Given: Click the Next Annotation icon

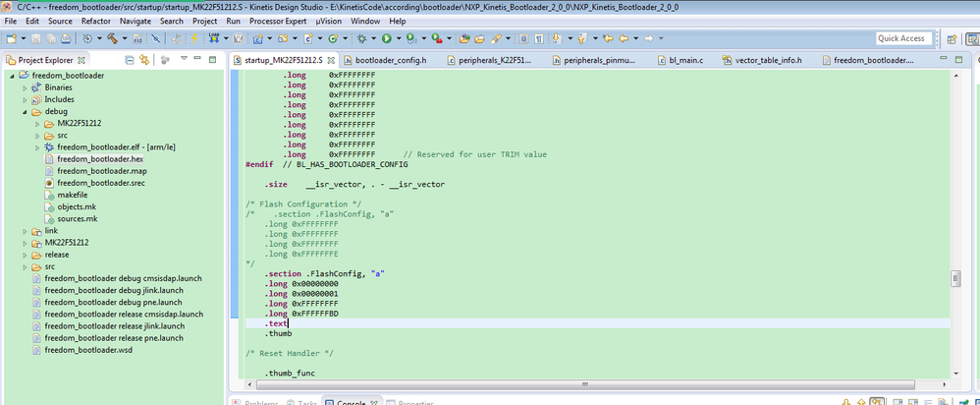Looking at the screenshot, I should (x=556, y=38).
